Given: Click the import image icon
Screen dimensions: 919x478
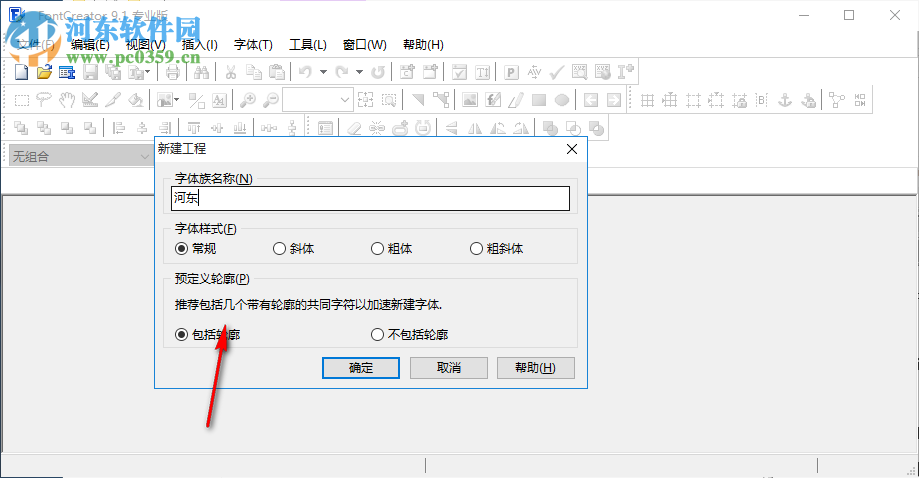Looking at the screenshot, I should coord(469,100).
